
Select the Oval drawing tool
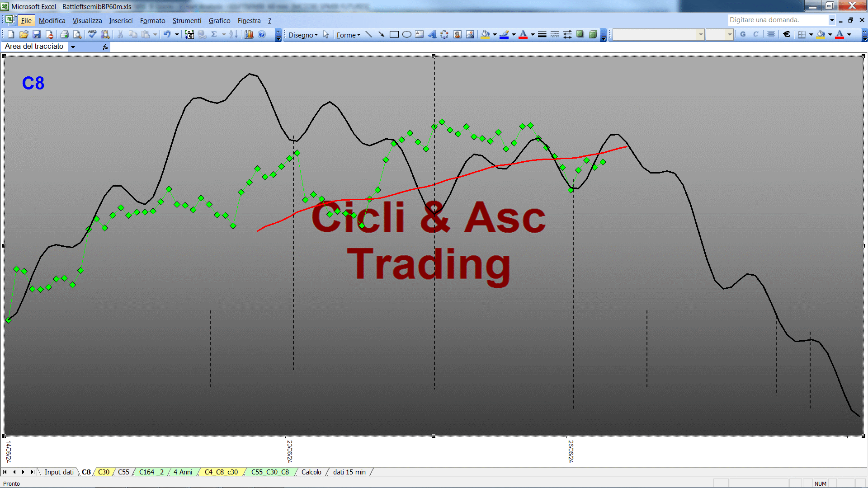pyautogui.click(x=407, y=34)
